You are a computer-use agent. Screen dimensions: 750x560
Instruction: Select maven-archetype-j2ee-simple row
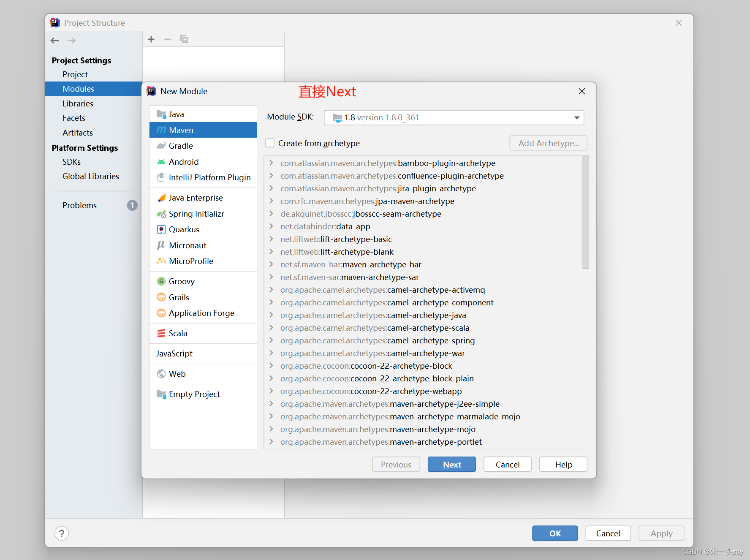pyautogui.click(x=423, y=404)
